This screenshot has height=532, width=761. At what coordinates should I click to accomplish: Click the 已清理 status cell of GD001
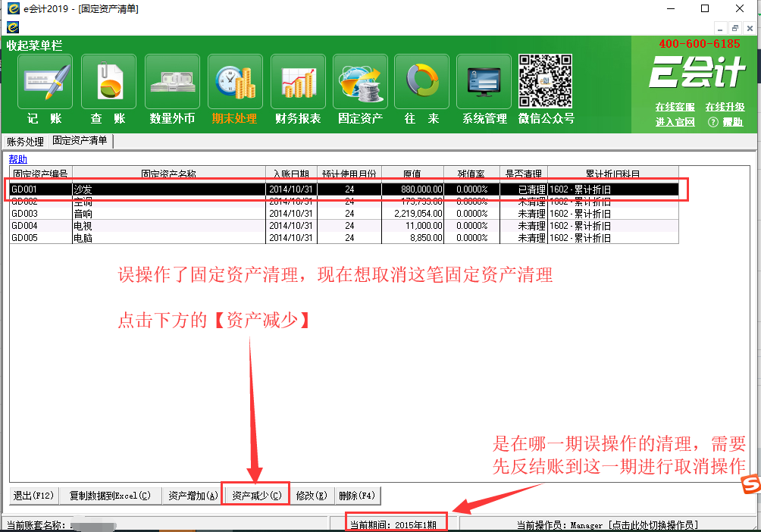click(x=524, y=189)
